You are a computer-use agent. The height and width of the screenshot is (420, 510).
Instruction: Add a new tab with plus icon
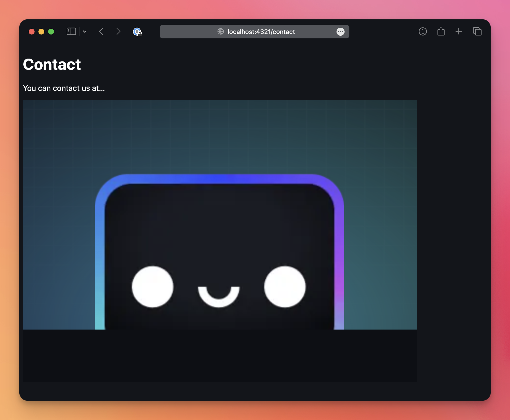coord(459,31)
